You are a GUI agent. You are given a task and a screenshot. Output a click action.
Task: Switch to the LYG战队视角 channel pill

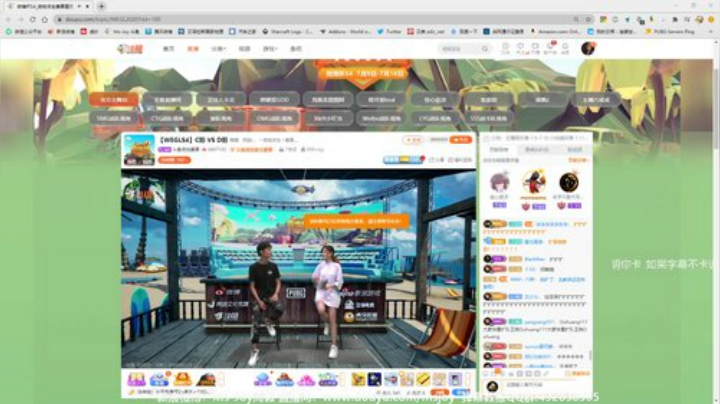435,118
